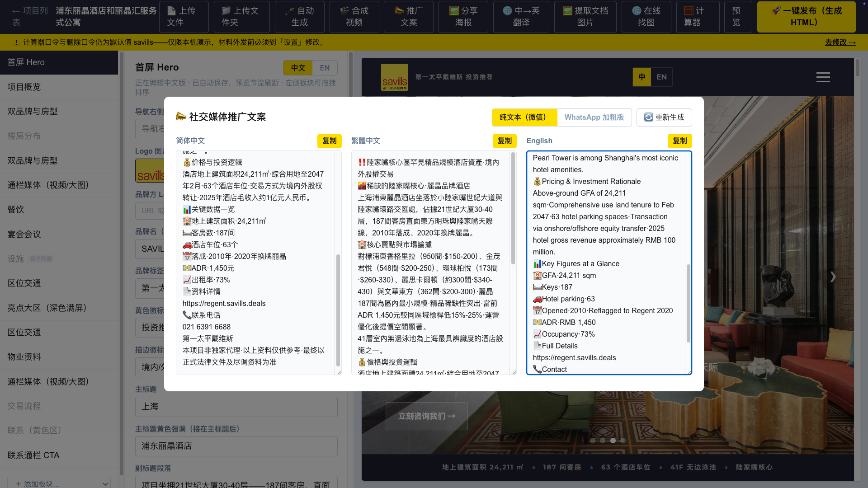Click the 主标题 input field containing 上海
Viewport: 868px width, 488px height.
point(236,407)
